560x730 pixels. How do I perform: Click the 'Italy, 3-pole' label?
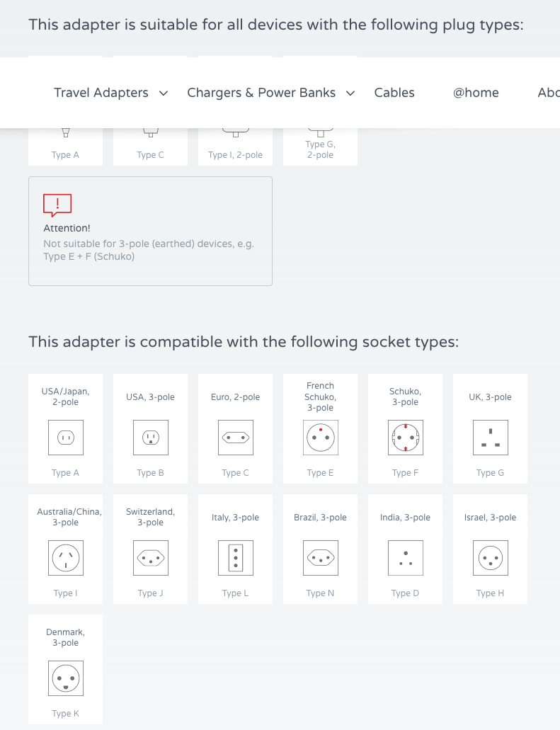click(236, 518)
